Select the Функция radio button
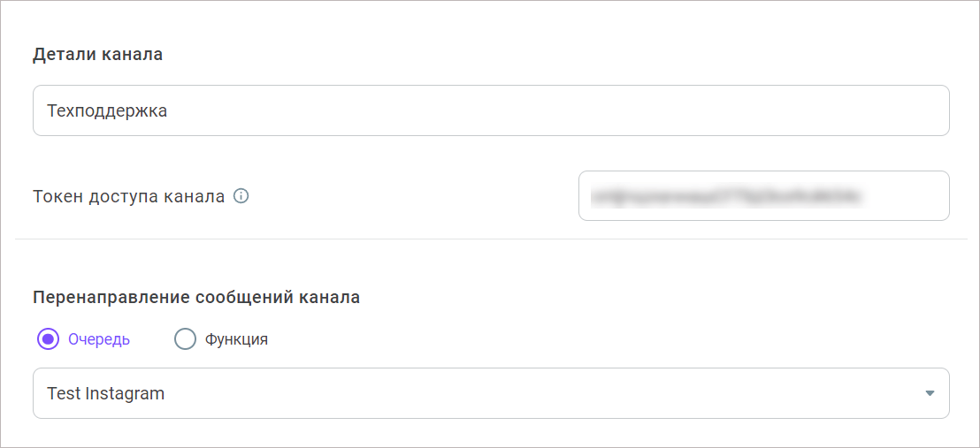This screenshot has width=980, height=448. point(185,339)
